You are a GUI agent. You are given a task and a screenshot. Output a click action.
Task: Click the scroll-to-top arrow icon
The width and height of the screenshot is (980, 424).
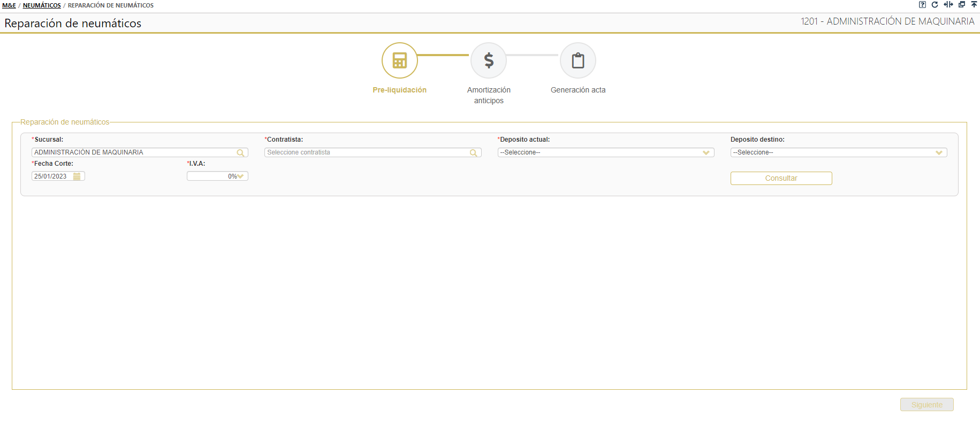click(x=974, y=5)
